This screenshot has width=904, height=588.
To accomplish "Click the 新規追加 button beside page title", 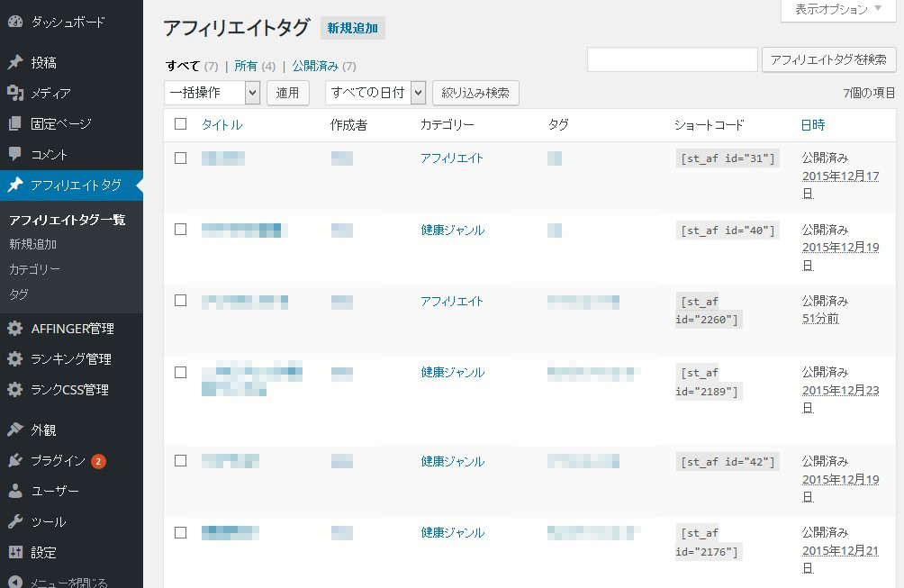I will (353, 28).
